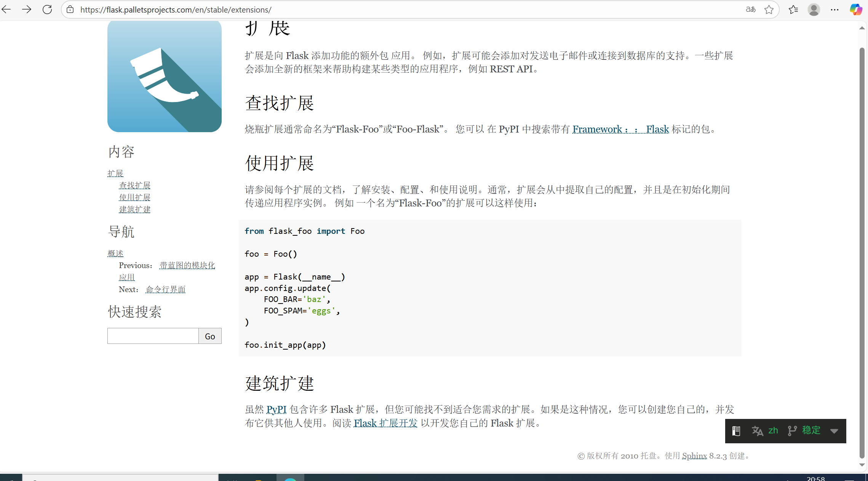The image size is (868, 481).
Task: Add this page to favorites with the star icon
Action: (x=769, y=10)
